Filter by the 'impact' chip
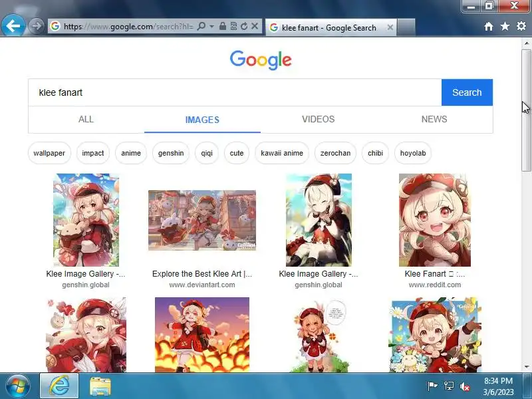 pos(93,153)
